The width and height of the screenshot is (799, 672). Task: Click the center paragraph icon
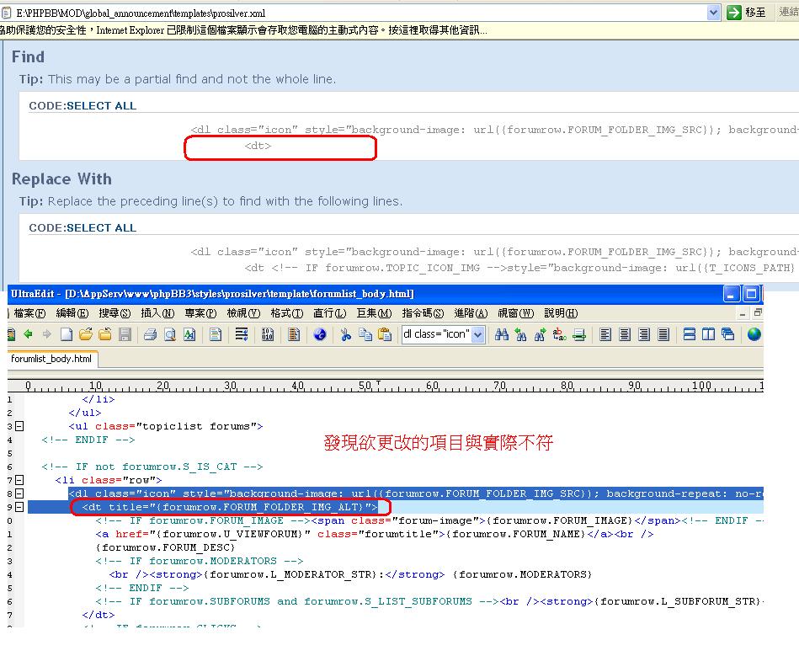pyautogui.click(x=625, y=334)
